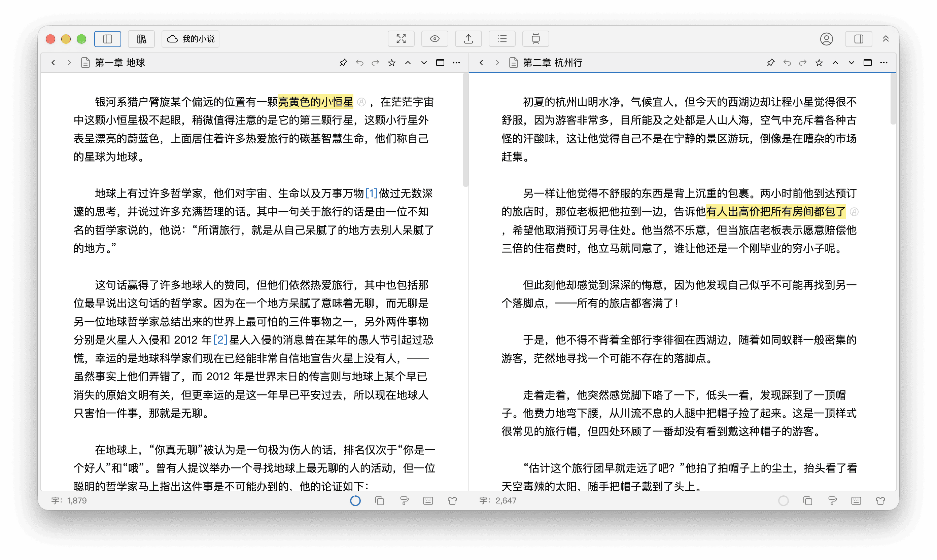Image resolution: width=937 pixels, height=560 pixels.
Task: Click the export share icon in the top toolbar
Action: point(468,39)
